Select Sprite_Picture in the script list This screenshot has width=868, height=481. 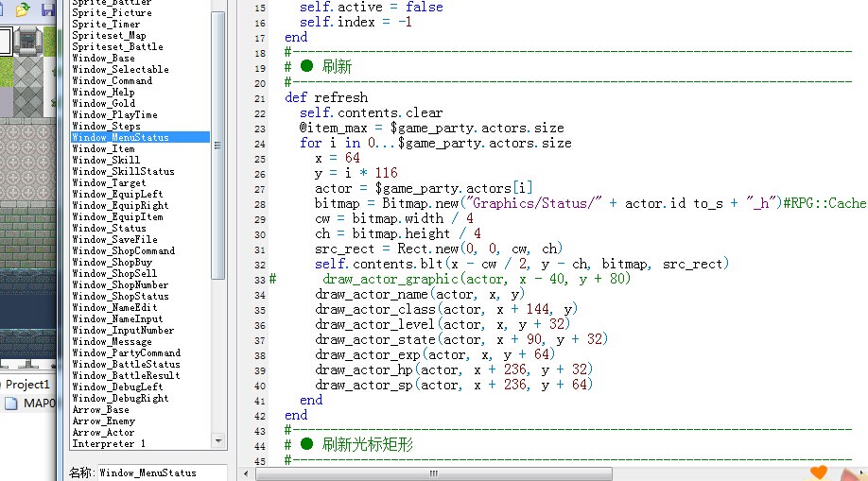(x=112, y=12)
